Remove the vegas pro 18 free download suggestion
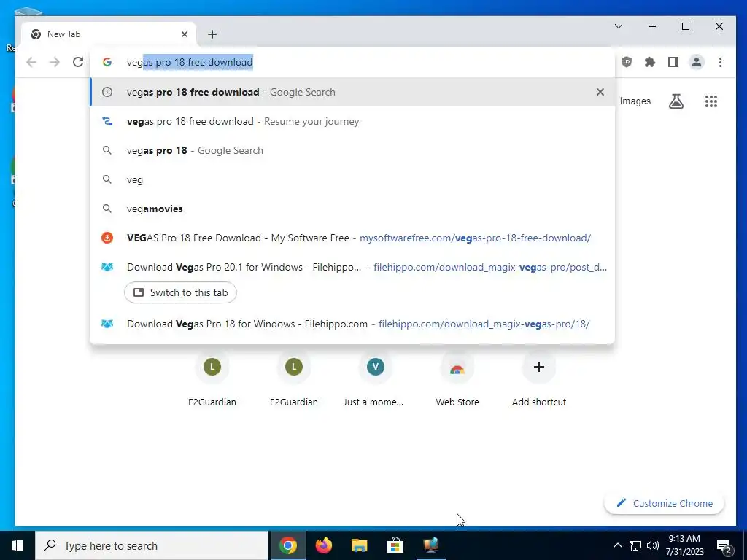The image size is (747, 560). tap(600, 92)
